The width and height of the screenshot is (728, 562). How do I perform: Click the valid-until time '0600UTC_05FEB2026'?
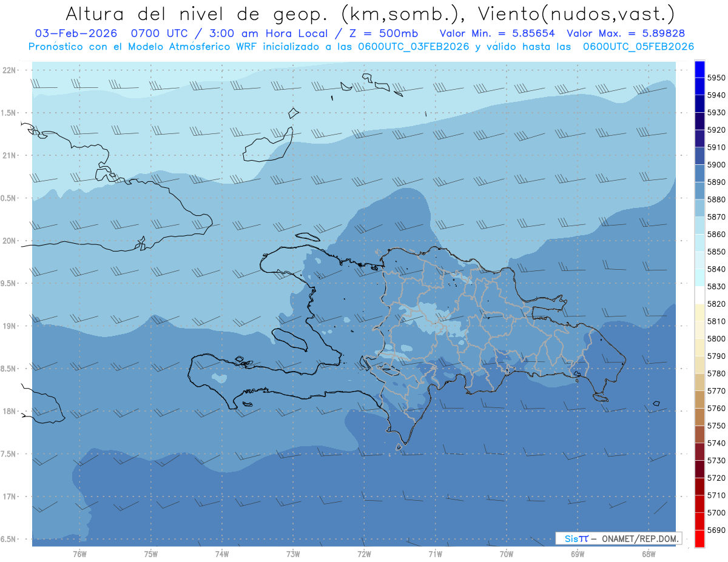[638, 46]
